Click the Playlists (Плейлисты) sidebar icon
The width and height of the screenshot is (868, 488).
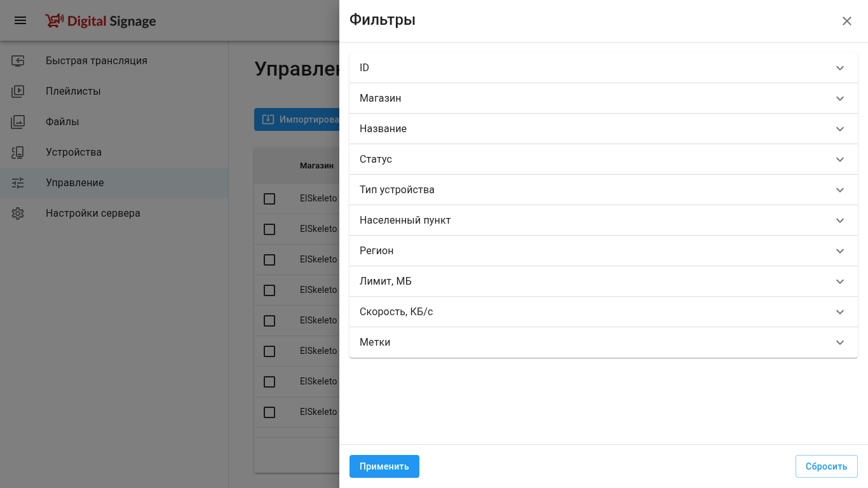pos(18,91)
